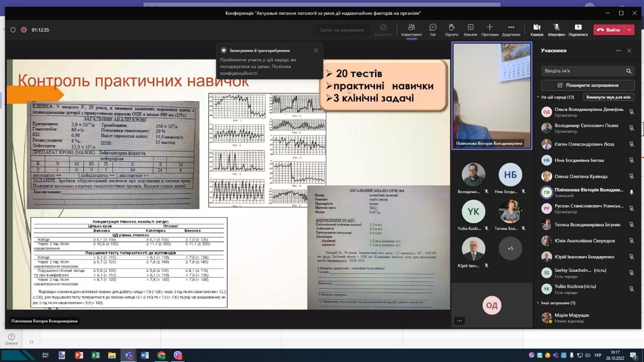Open PowerPoint from the taskbar
This screenshot has height=362, width=644.
click(79, 355)
